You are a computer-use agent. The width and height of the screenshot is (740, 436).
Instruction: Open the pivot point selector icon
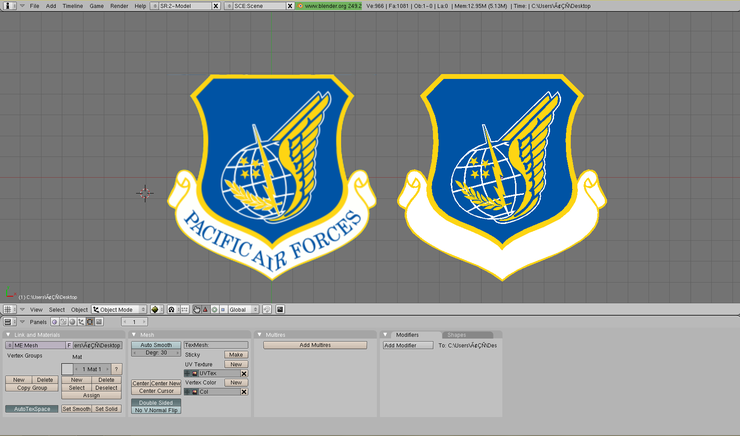tap(173, 310)
